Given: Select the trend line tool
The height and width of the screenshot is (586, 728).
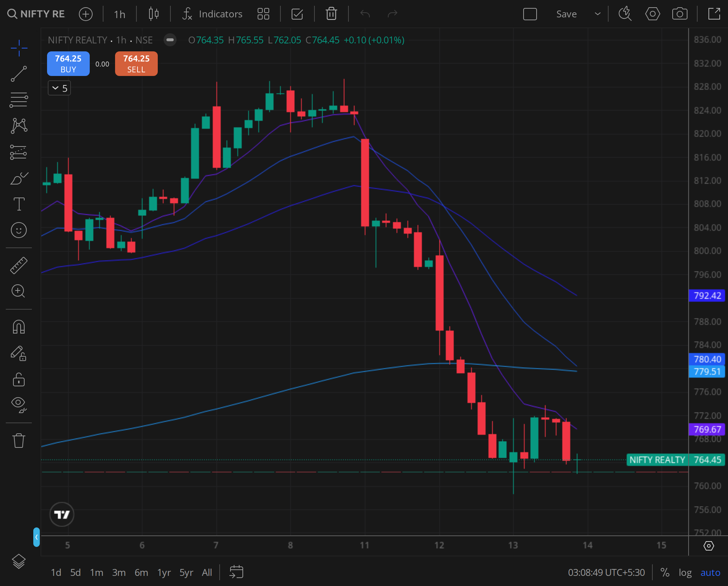Looking at the screenshot, I should coord(19,74).
